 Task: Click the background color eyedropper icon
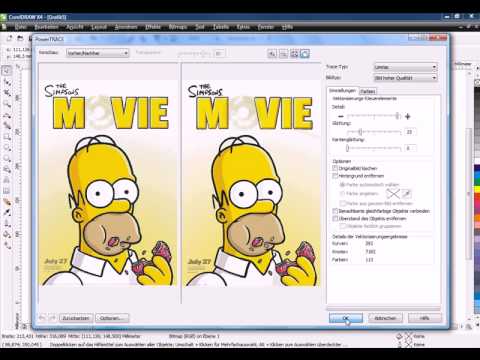click(x=407, y=193)
